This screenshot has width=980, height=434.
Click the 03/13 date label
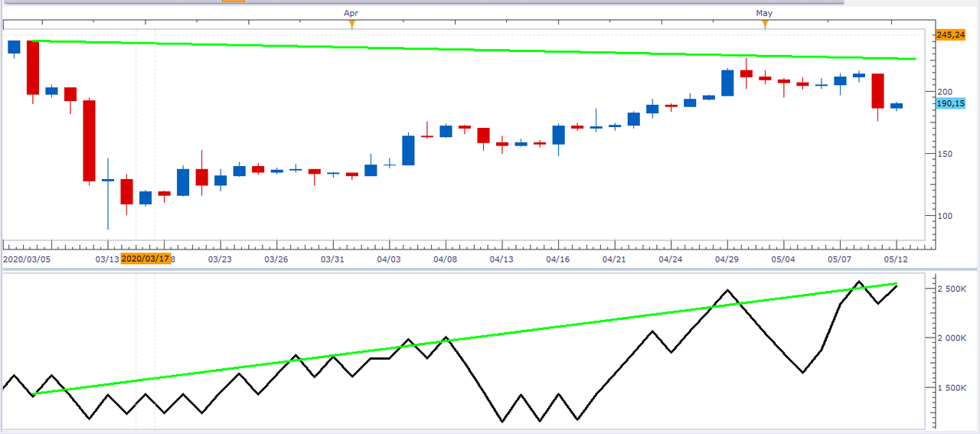click(x=106, y=259)
